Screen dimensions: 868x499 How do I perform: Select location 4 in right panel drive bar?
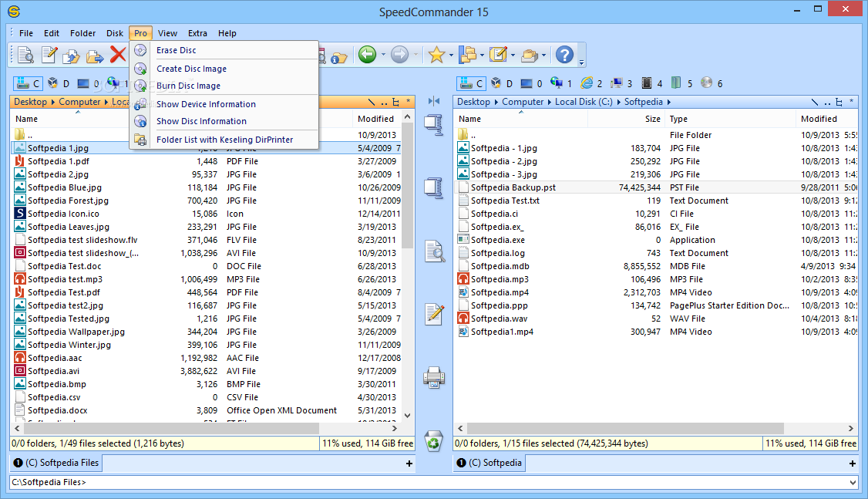652,83
